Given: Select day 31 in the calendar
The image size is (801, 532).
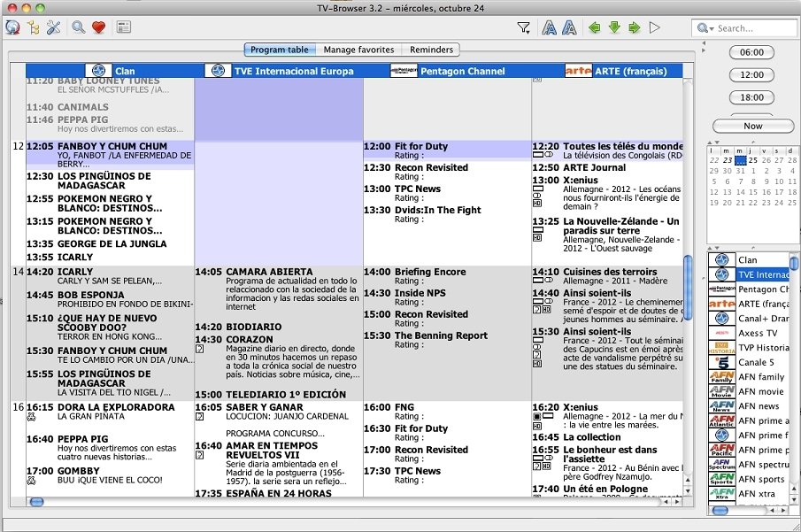Looking at the screenshot, I should click(x=740, y=171).
